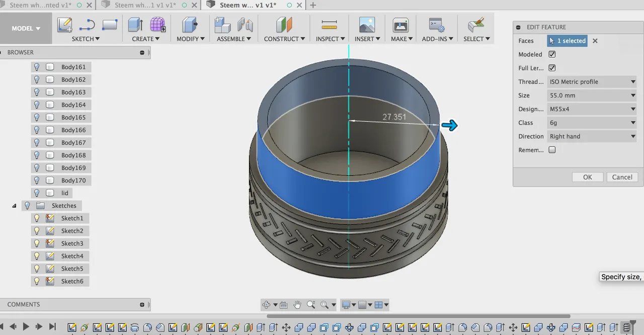Viewport: 644px width, 335px height.
Task: Open the MODEL workspace dropdown
Action: pyautogui.click(x=26, y=28)
